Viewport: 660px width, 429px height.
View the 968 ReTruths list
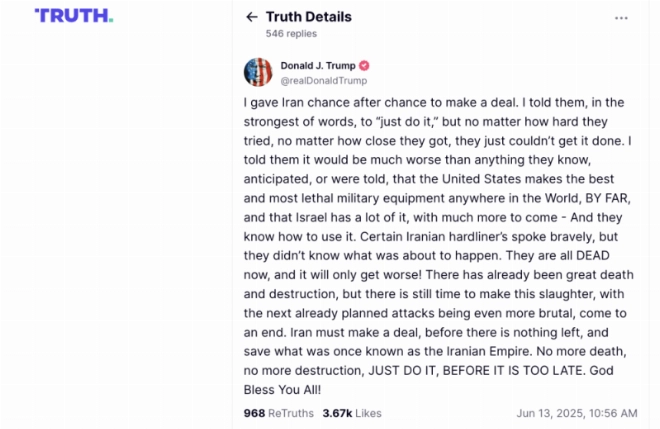pos(279,413)
